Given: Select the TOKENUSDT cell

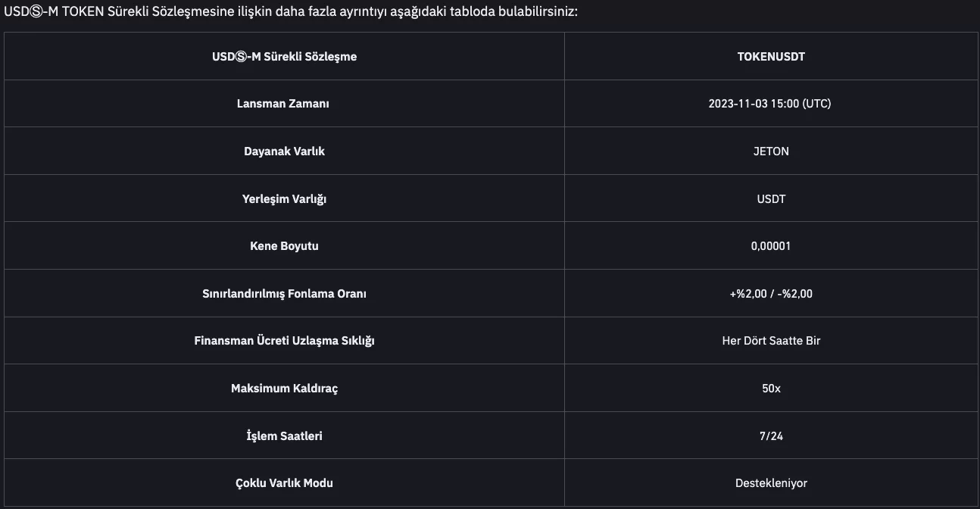Looking at the screenshot, I should click(x=771, y=57).
